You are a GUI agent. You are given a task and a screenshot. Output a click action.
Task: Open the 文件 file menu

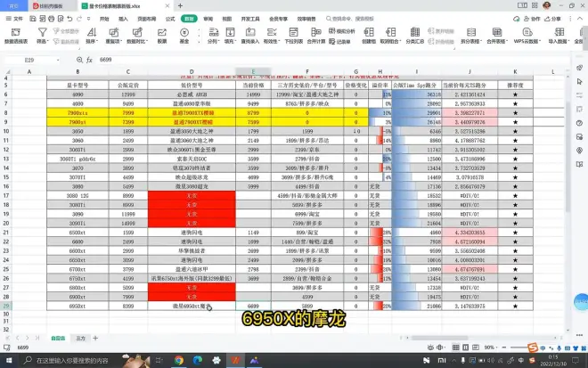pyautogui.click(x=14, y=19)
